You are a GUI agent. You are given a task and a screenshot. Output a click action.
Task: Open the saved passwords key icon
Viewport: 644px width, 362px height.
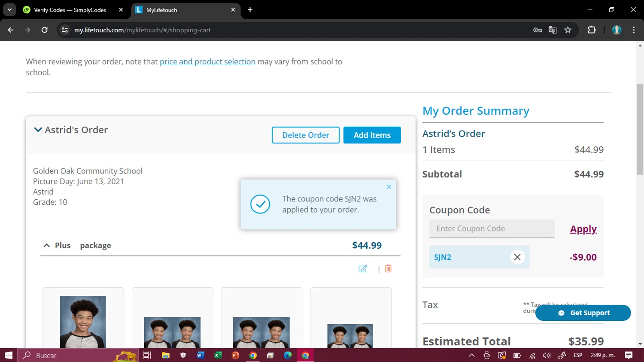click(x=538, y=30)
